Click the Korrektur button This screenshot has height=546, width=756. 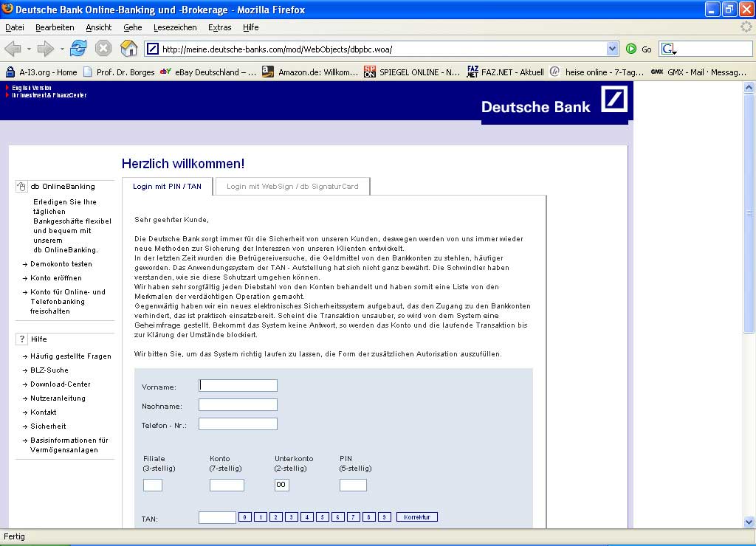coord(417,517)
